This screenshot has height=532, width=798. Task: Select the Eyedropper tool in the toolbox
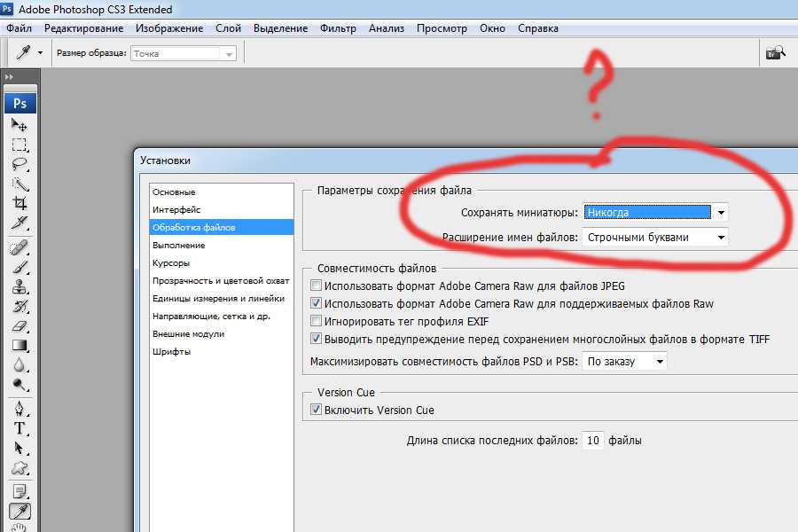click(20, 511)
